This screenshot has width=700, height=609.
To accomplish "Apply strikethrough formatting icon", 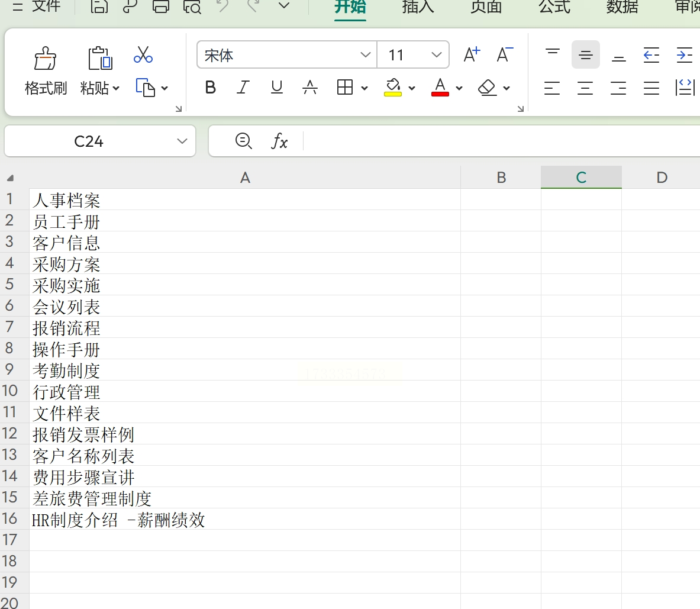I will [310, 87].
